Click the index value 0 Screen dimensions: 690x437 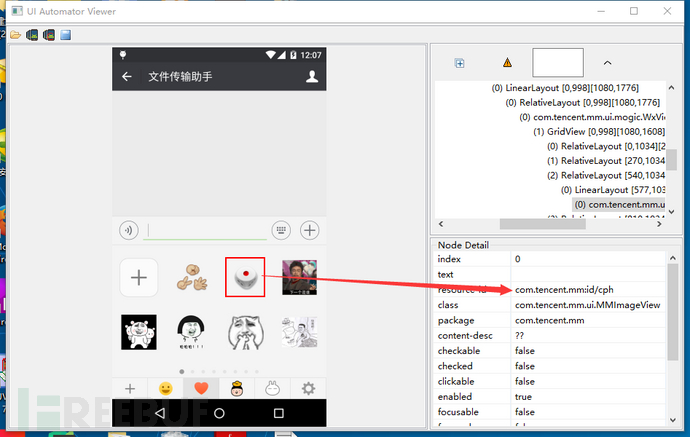pyautogui.click(x=518, y=259)
